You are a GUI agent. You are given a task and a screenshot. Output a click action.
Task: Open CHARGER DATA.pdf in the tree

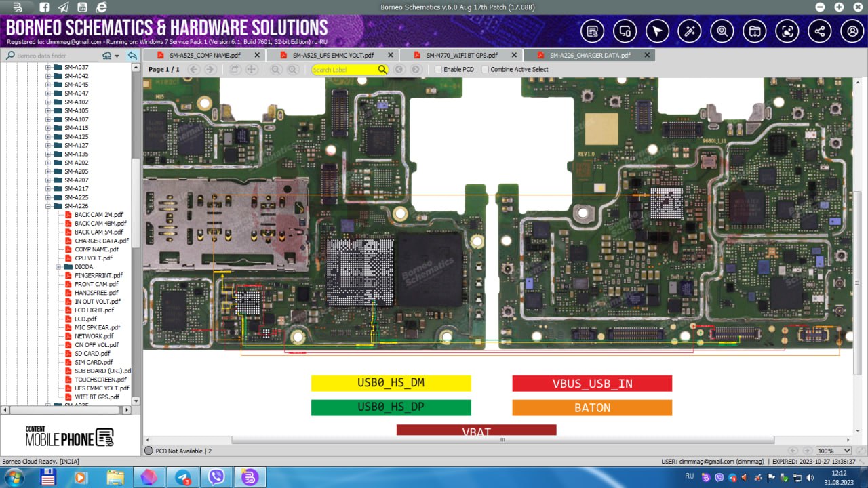coord(101,241)
